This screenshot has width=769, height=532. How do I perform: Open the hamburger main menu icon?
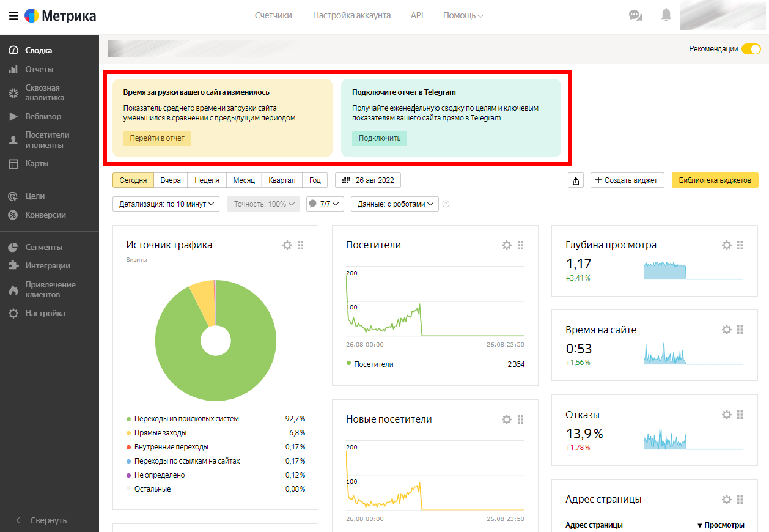13,16
